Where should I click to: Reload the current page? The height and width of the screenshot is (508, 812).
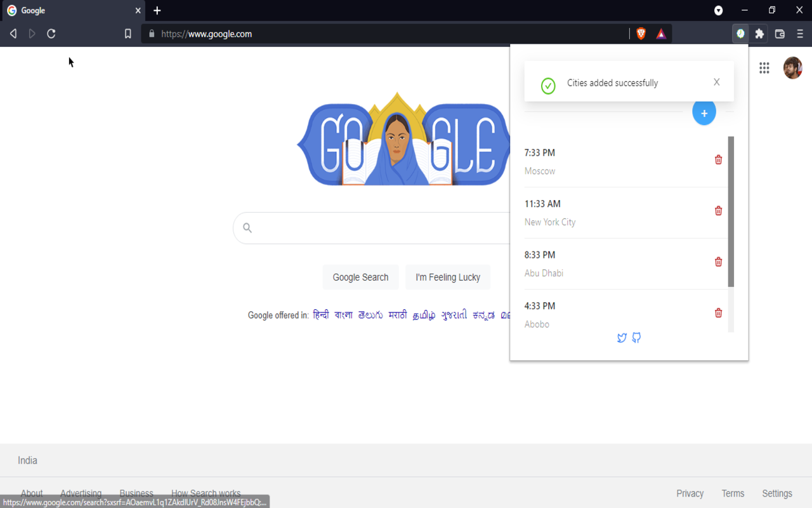click(51, 34)
